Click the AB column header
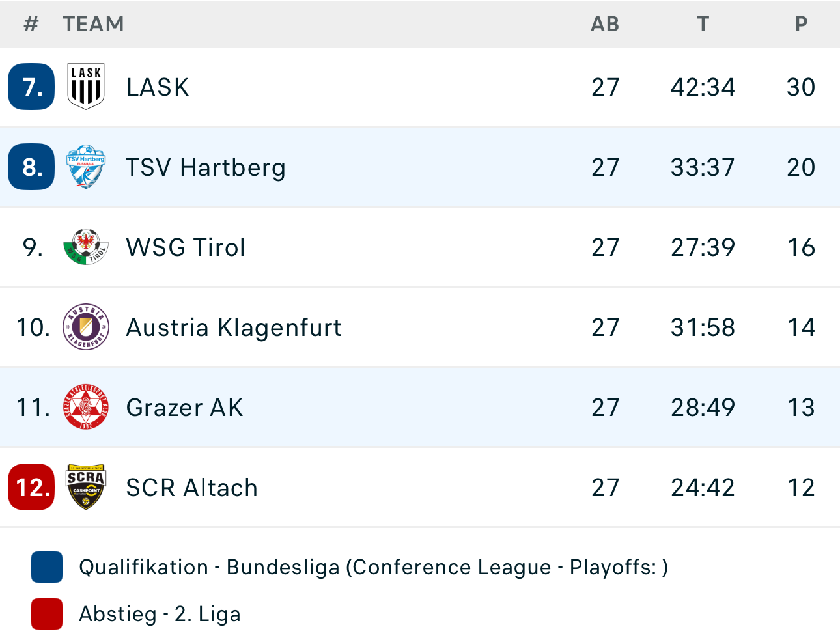This screenshot has width=840, height=640. pyautogui.click(x=605, y=24)
